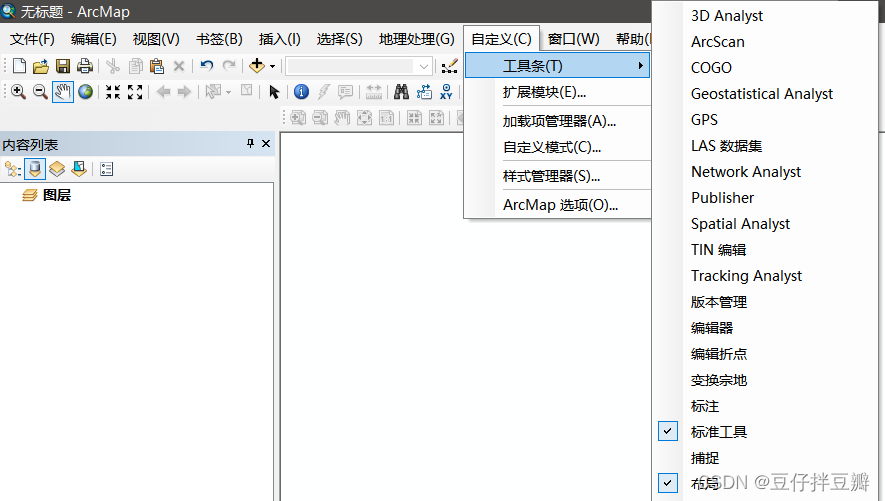This screenshot has width=885, height=501.
Task: Open the Go To XY tool
Action: pyautogui.click(x=446, y=91)
